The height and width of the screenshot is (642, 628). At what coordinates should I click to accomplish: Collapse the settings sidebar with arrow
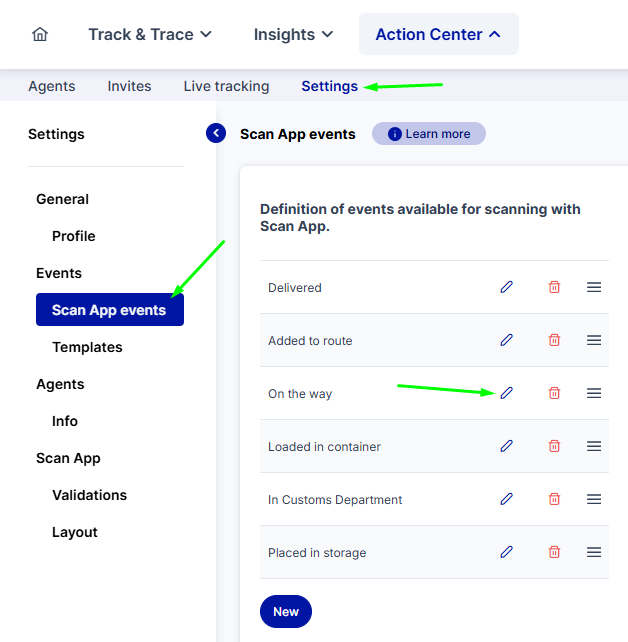tap(216, 133)
